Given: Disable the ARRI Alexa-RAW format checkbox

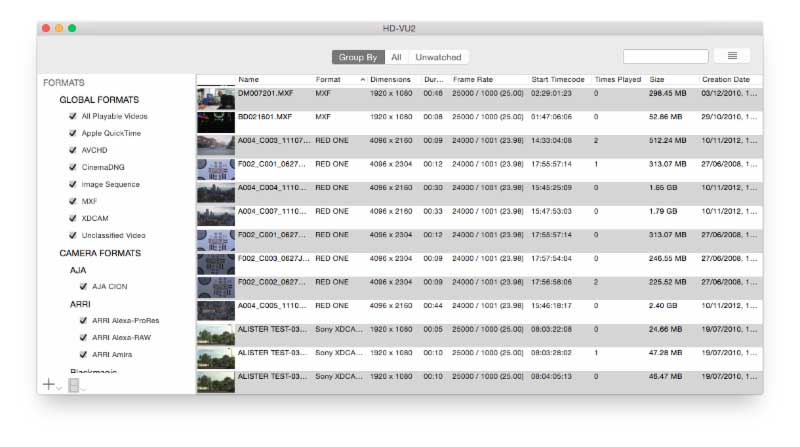Looking at the screenshot, I should coord(84,337).
